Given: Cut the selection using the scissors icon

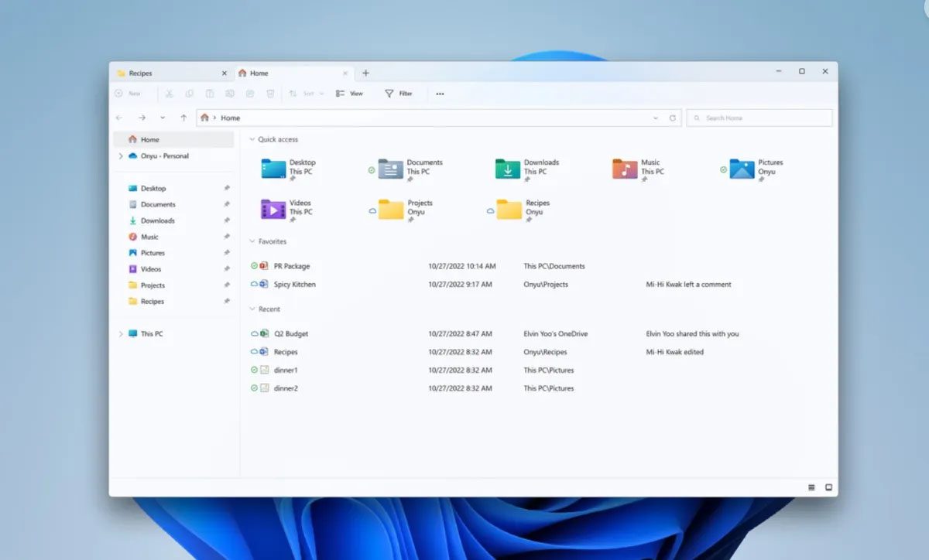Looking at the screenshot, I should (169, 93).
